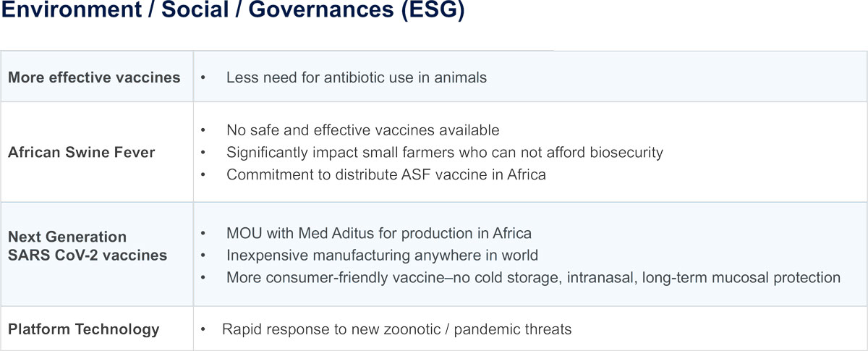This screenshot has width=868, height=351.
Task: Click the bullet before Commitment to distribute
Action: click(x=204, y=175)
